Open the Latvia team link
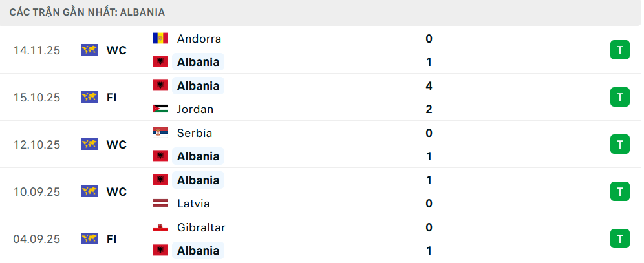Image resolution: width=644 pixels, height=263 pixels. (193, 204)
